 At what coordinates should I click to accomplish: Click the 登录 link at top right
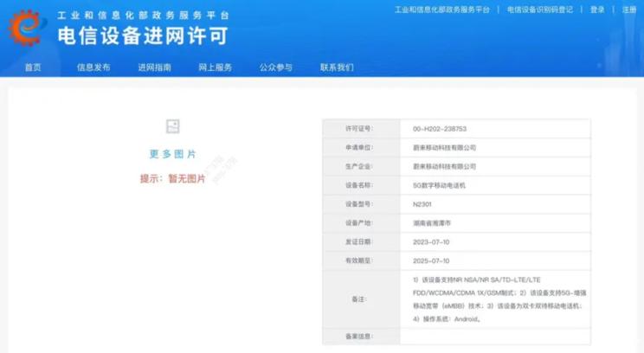coord(597,10)
